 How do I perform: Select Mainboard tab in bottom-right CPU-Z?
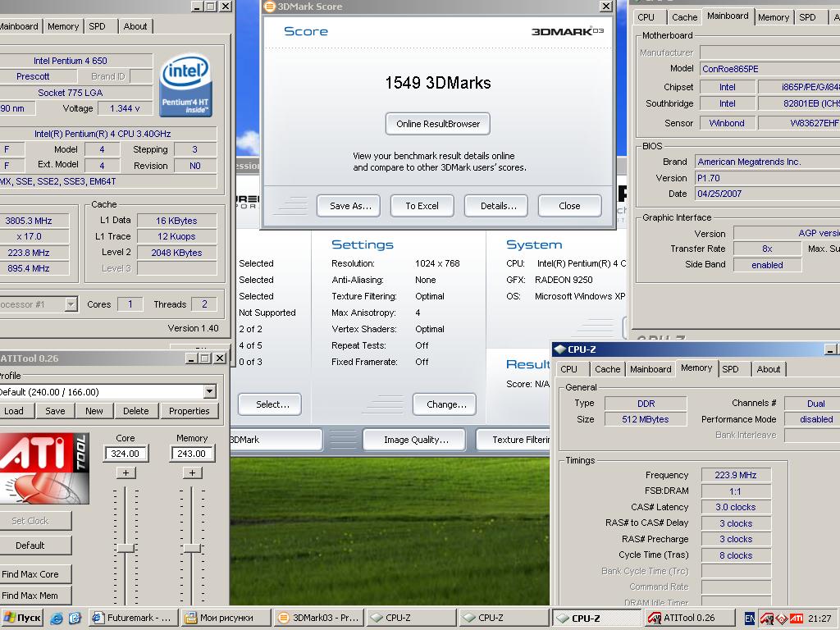pyautogui.click(x=651, y=369)
